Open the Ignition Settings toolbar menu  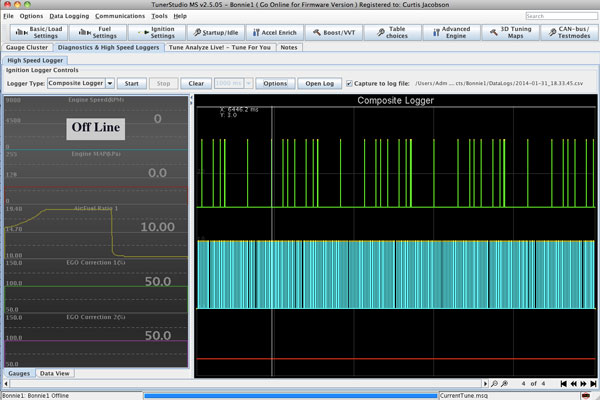point(157,33)
